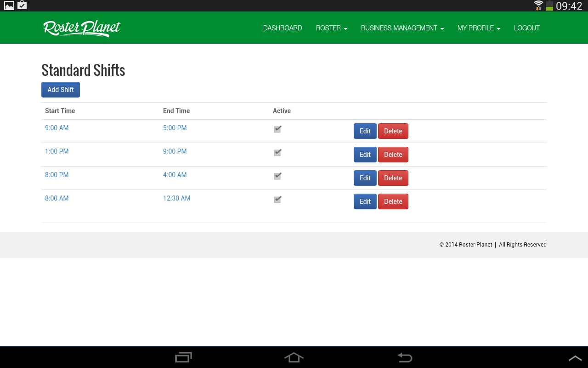588x368 pixels.
Task: Delete the 8:00 PM to 4:00 AM shift
Action: (x=393, y=178)
